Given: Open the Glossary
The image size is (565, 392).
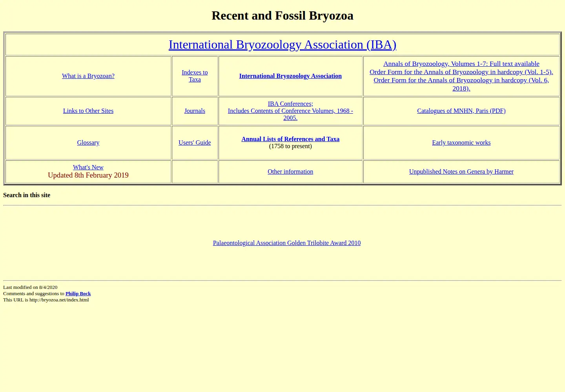Looking at the screenshot, I should (x=88, y=143).
